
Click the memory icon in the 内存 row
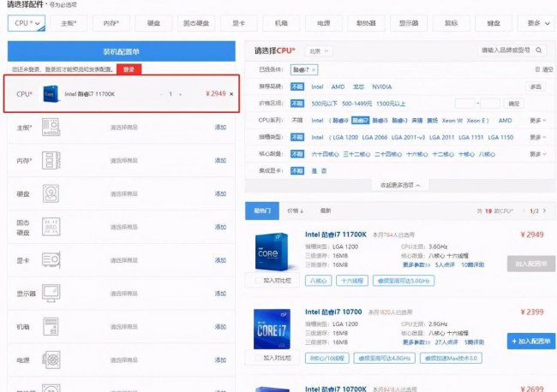(51, 160)
